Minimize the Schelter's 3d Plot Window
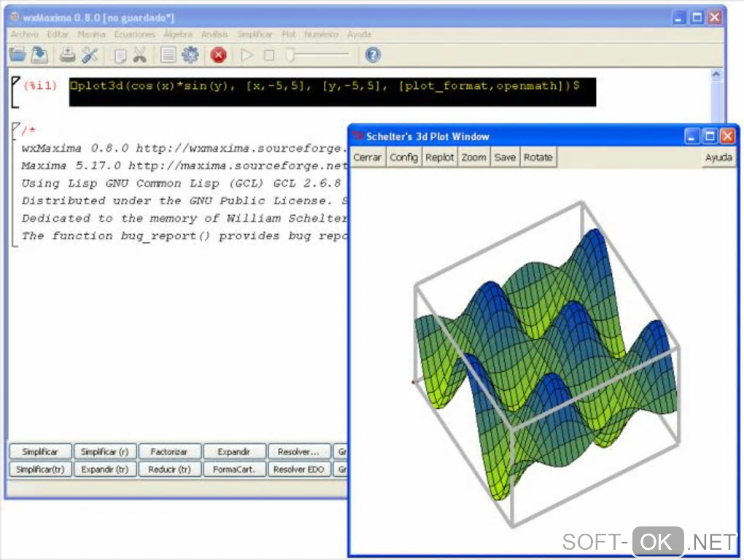 tap(691, 136)
